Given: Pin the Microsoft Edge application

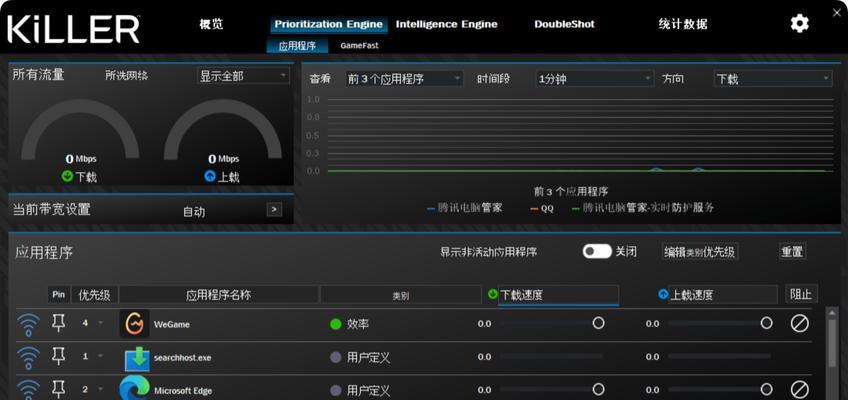Looking at the screenshot, I should (58, 389).
